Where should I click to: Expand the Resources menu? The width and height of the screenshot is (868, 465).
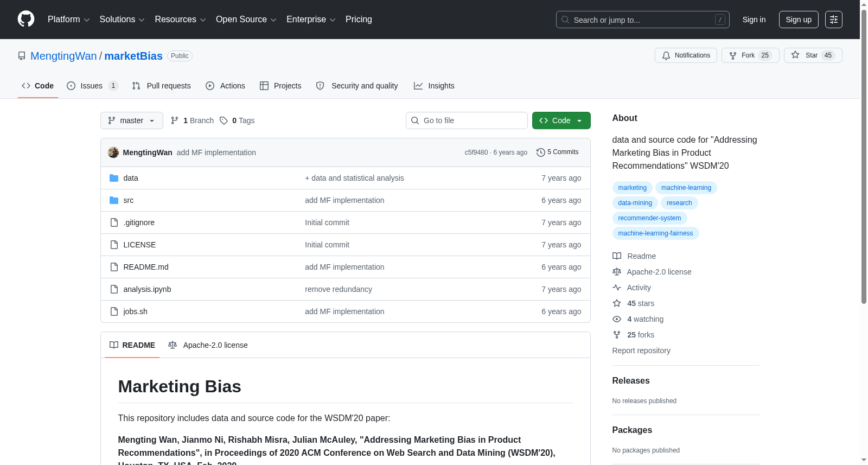point(180,20)
